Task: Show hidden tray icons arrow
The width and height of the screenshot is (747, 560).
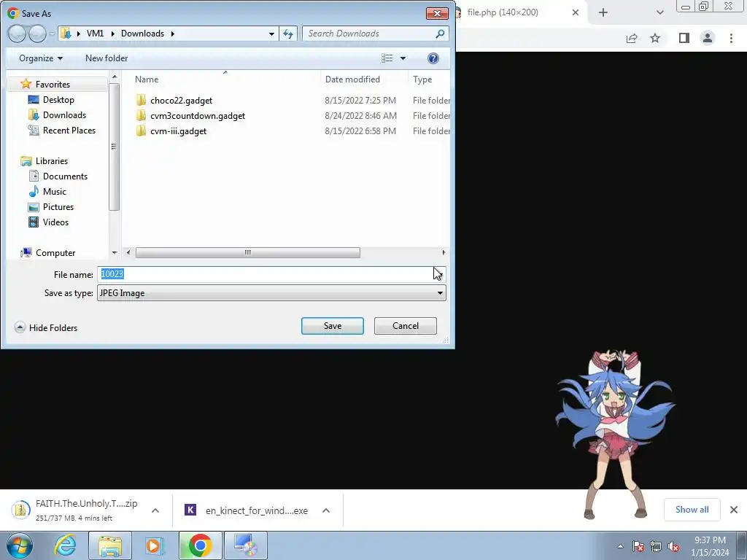Action: (x=620, y=546)
